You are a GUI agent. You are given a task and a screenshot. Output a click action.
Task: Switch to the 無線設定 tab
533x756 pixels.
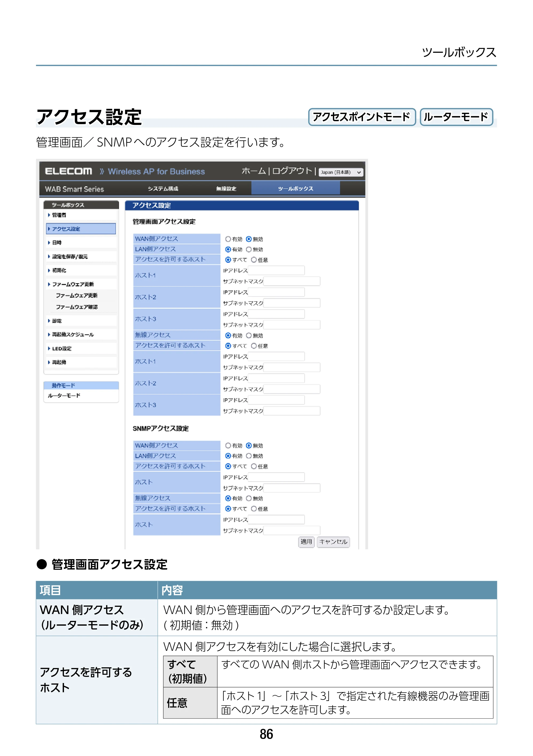(x=226, y=189)
